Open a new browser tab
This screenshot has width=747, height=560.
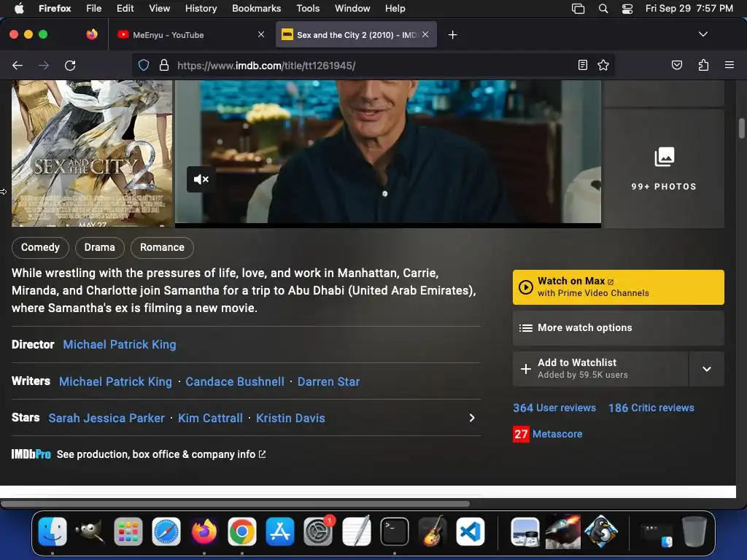coord(452,35)
